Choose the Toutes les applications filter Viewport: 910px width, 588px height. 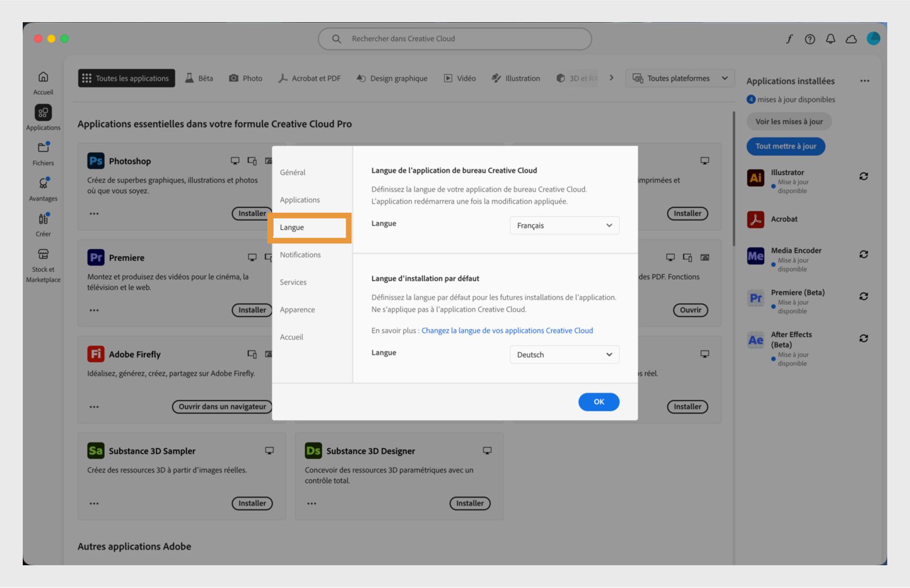(x=126, y=78)
